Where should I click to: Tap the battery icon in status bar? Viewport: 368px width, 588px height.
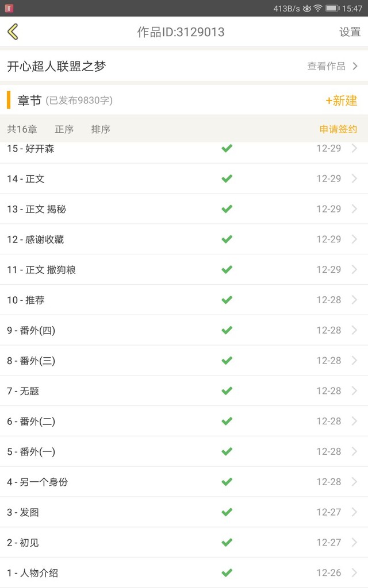pos(332,8)
